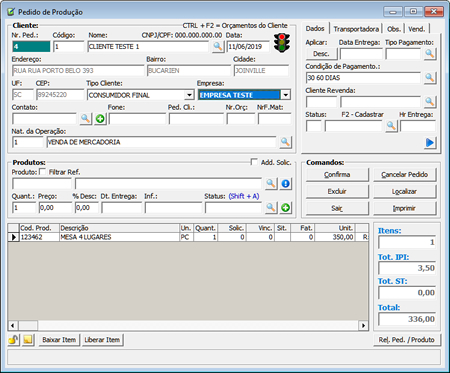Click the Data field showing 11/06/2019
The width and height of the screenshot is (450, 373).
[248, 47]
